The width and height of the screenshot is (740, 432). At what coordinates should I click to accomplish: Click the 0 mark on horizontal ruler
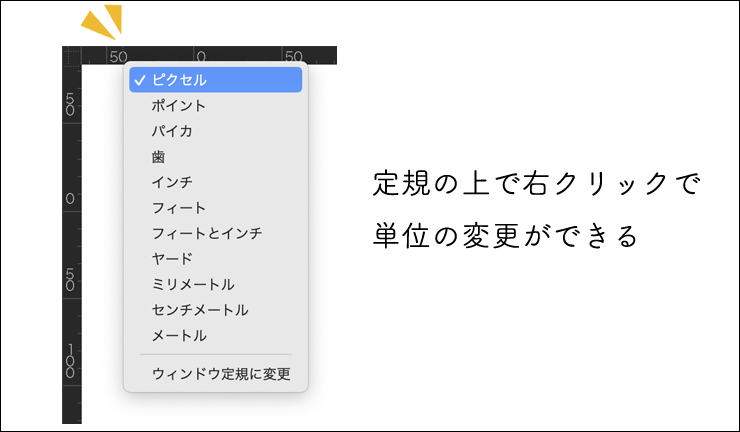200,56
